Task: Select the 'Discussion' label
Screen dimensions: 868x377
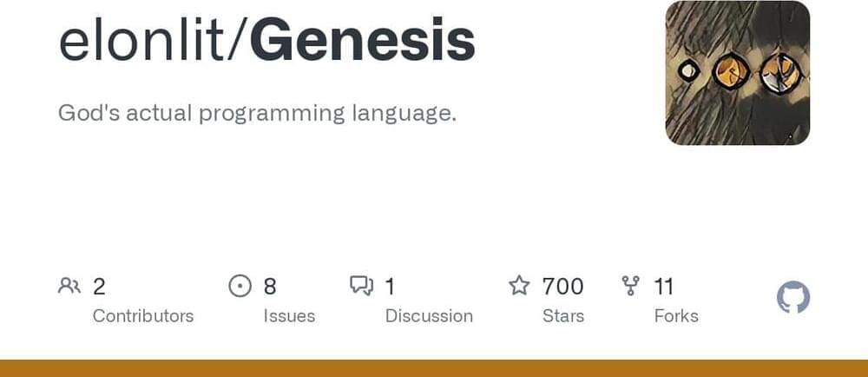Action: pos(429,316)
